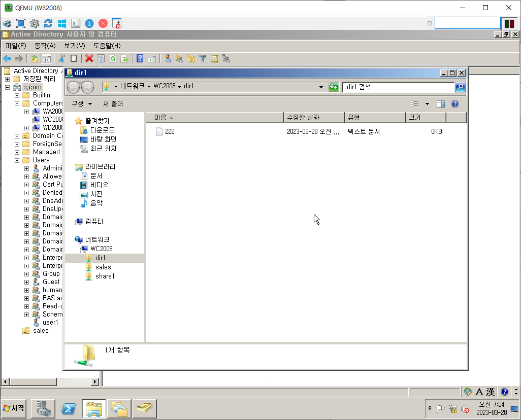Select the sales organizational unit

click(41, 330)
